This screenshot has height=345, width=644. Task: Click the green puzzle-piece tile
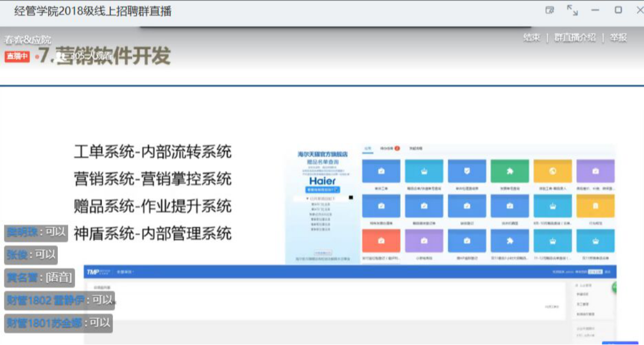coord(509,171)
